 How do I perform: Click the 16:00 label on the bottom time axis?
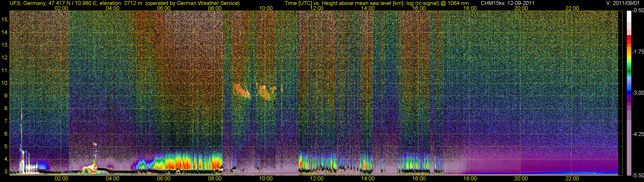(419, 179)
